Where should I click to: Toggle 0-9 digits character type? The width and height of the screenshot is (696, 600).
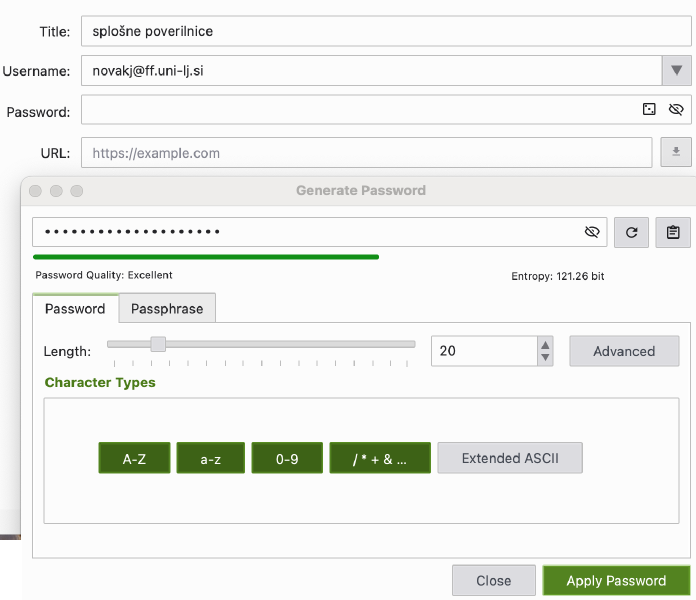pyautogui.click(x=287, y=459)
